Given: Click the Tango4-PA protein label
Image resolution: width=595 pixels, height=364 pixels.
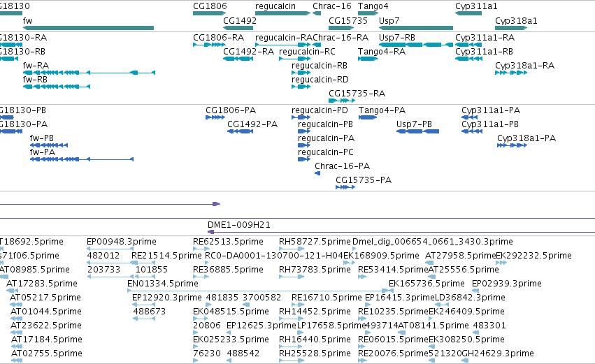Looking at the screenshot, I should (382, 110).
